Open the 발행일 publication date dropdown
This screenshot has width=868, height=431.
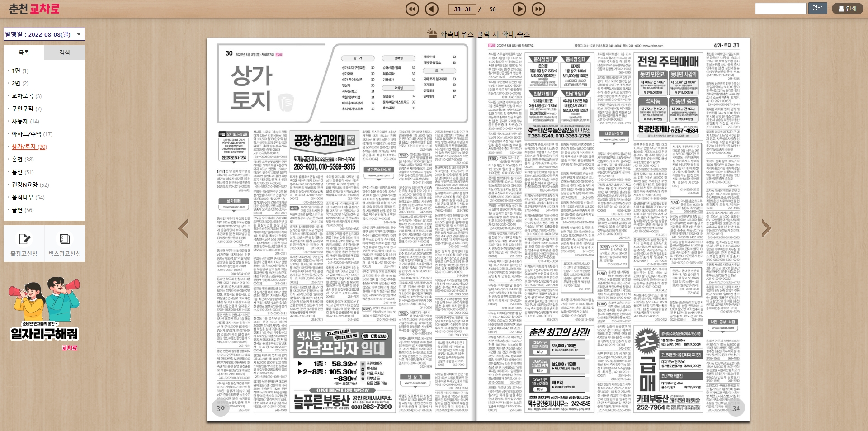(43, 34)
